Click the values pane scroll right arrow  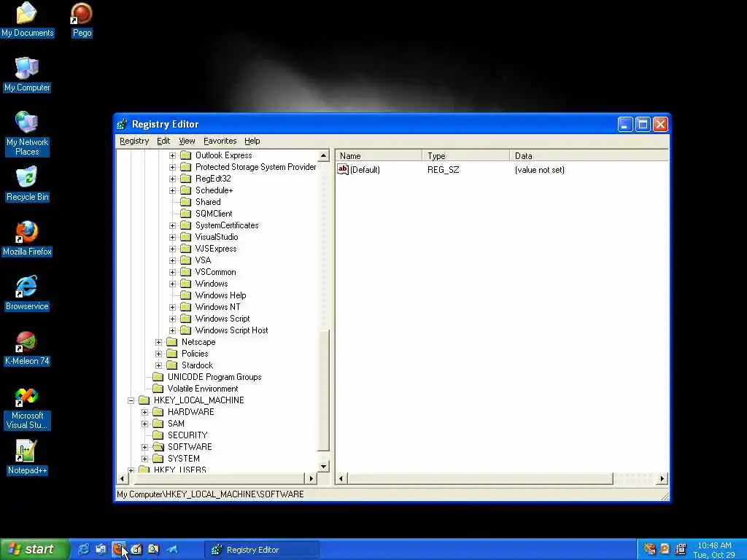coord(662,478)
